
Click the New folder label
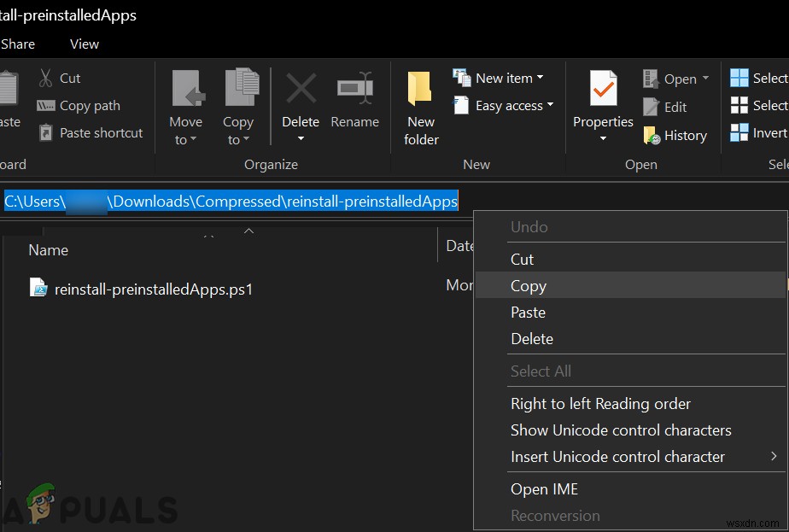(421, 131)
